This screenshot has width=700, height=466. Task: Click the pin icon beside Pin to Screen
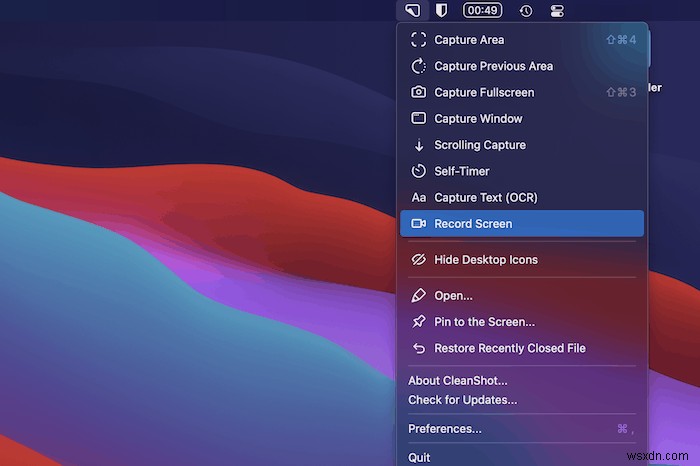click(418, 321)
